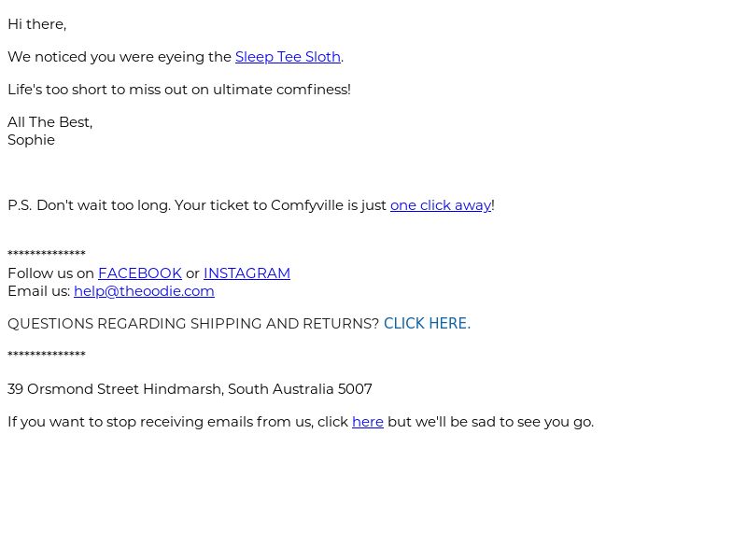Screen dimensions: 747x560
Task: Click the help@theoodie.com email address
Action: click(x=144, y=291)
